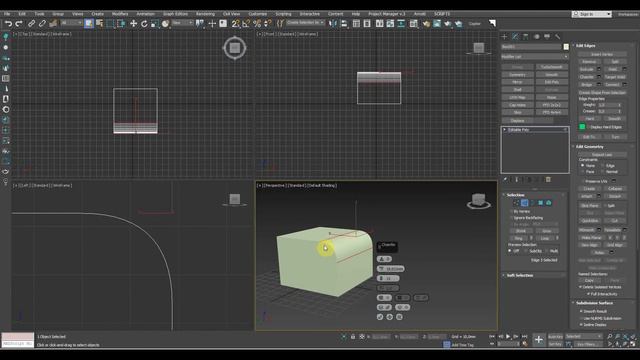Click the Symmetry modifier button
Image resolution: width=640 pixels, height=360 pixels.
(x=518, y=75)
